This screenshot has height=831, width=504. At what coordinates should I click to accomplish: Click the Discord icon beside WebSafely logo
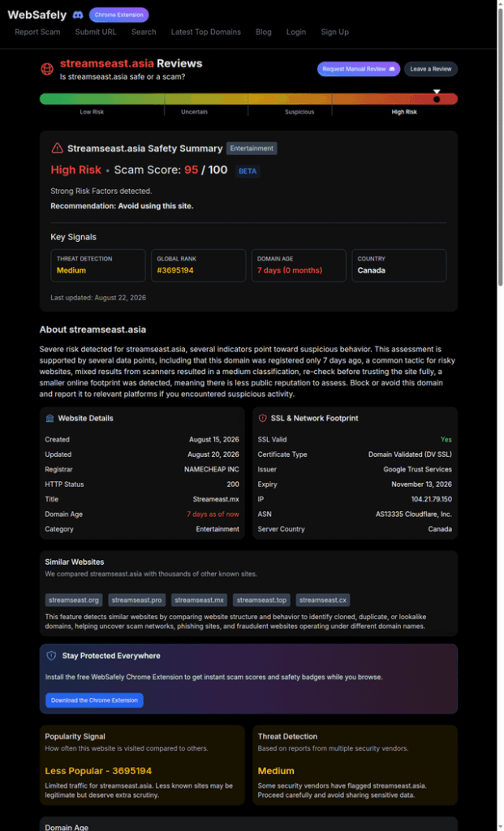[x=77, y=15]
